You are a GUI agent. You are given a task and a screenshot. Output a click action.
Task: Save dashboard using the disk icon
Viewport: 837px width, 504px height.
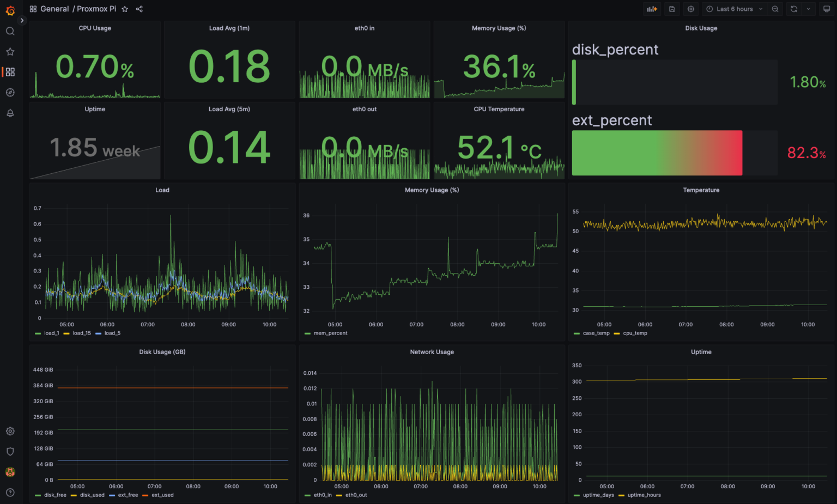coord(672,9)
